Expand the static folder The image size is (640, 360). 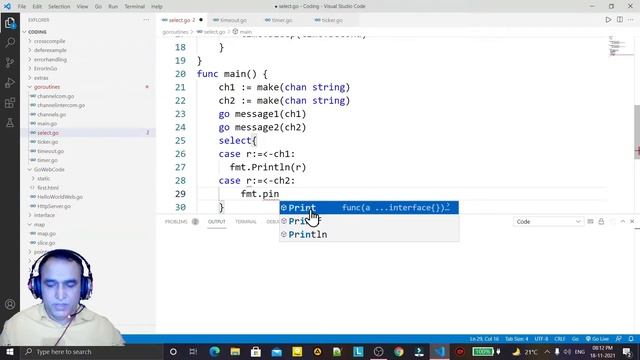pyautogui.click(x=44, y=178)
